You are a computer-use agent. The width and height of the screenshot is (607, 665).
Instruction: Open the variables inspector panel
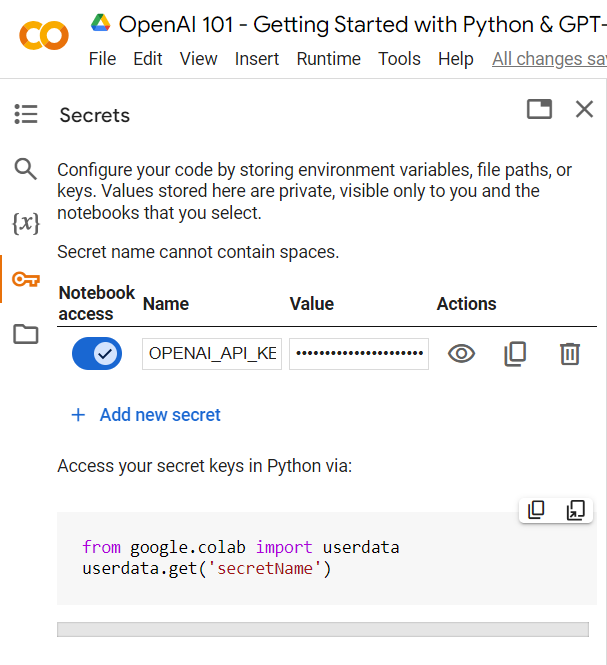[26, 223]
